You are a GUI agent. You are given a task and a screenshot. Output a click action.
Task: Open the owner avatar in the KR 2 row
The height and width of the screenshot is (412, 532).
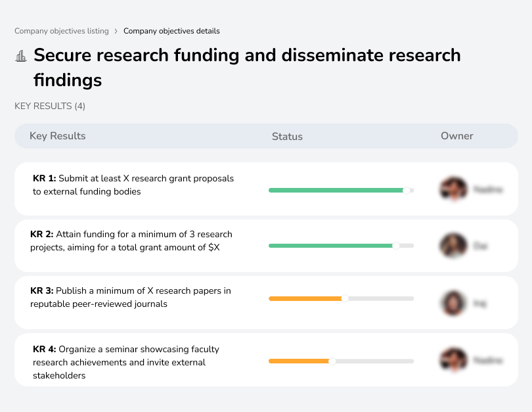click(x=453, y=246)
